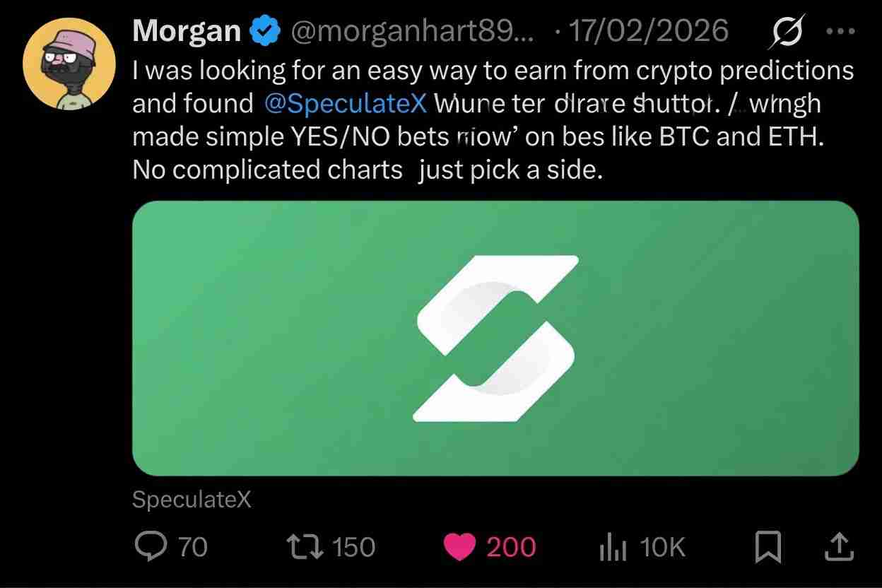
Task: Click the SpeculateX caption below card
Action: tap(192, 500)
